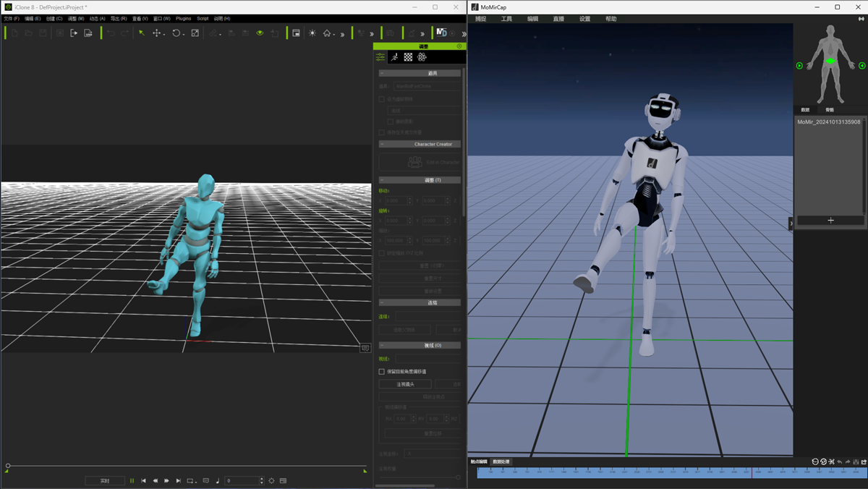Click the 注視镜头 button
The height and width of the screenshot is (489, 868).
pos(405,384)
